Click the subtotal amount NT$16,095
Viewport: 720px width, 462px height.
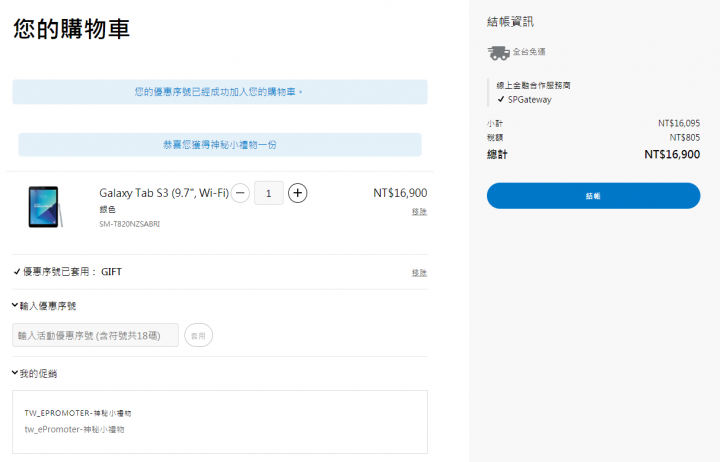(679, 123)
